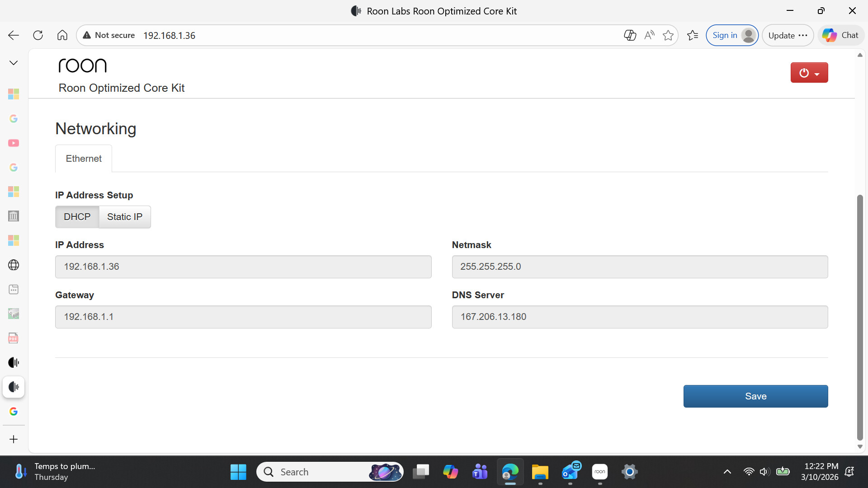Select the Ethernet tab
868x488 pixels.
(84, 159)
